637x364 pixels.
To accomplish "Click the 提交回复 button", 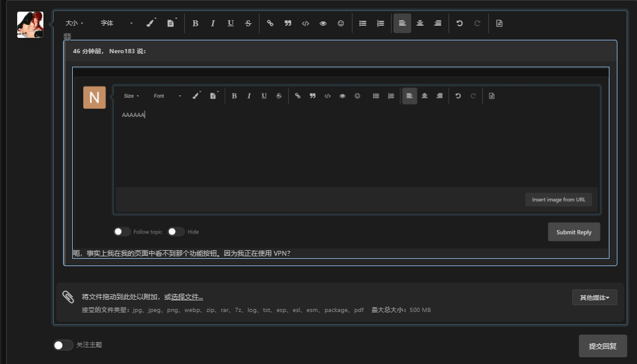I will 603,346.
